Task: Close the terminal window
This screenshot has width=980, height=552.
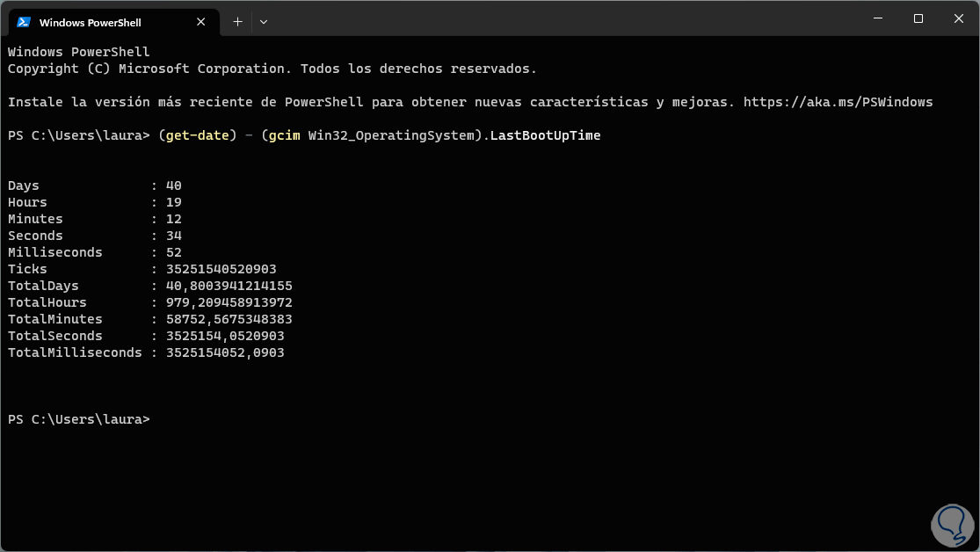Action: point(957,18)
